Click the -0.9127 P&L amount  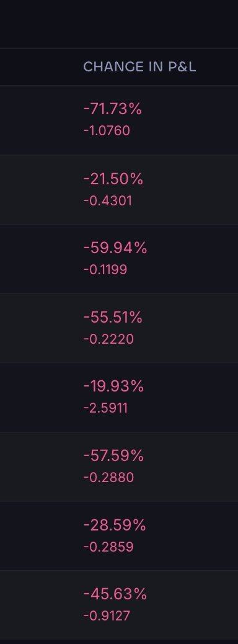coord(107,616)
